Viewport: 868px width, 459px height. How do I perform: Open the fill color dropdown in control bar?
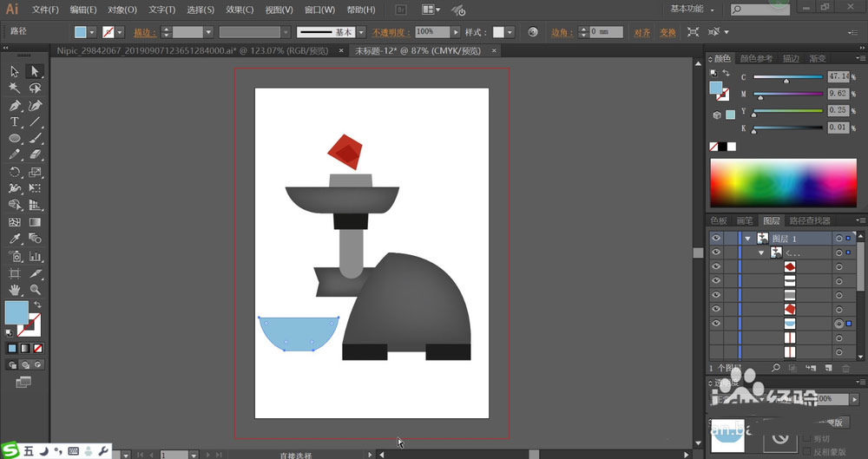coord(92,32)
